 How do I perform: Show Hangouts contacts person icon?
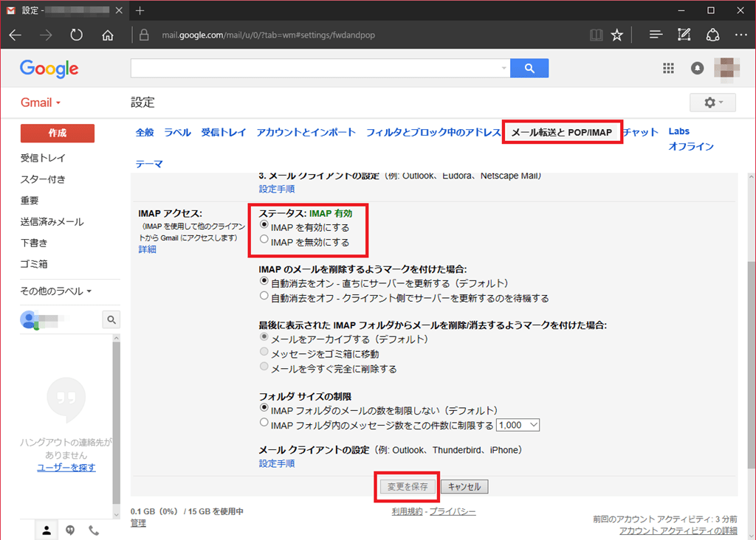tap(47, 530)
